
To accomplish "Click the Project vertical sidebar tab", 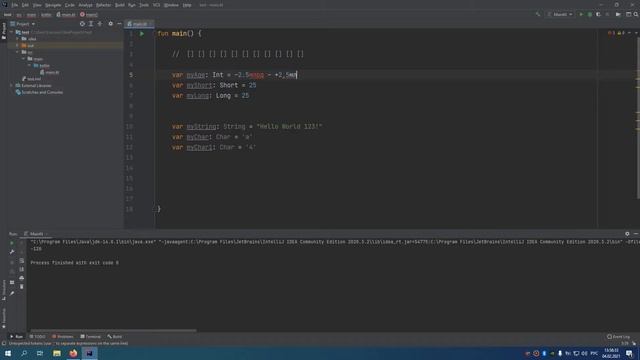I will point(4,31).
